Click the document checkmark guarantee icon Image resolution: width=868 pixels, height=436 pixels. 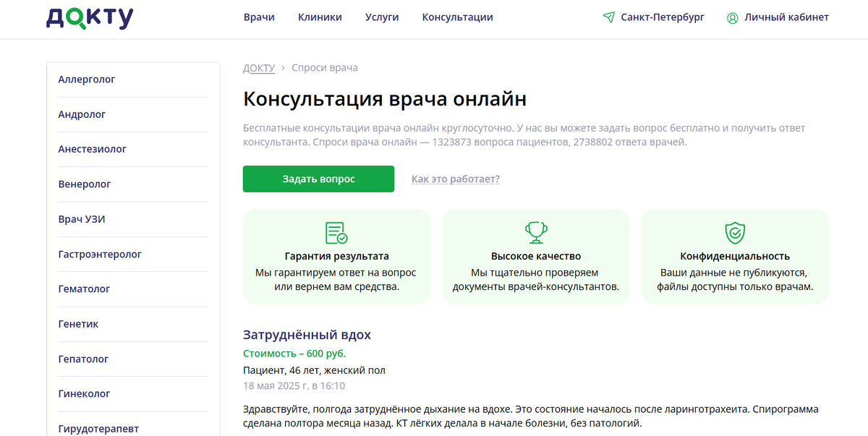pos(336,233)
